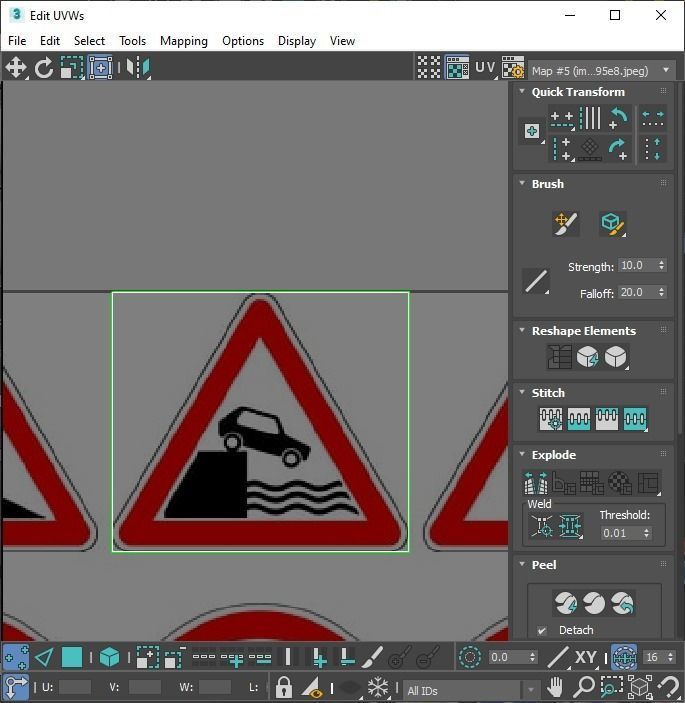
Task: Click the Set Pivot button
Action: pos(532,131)
